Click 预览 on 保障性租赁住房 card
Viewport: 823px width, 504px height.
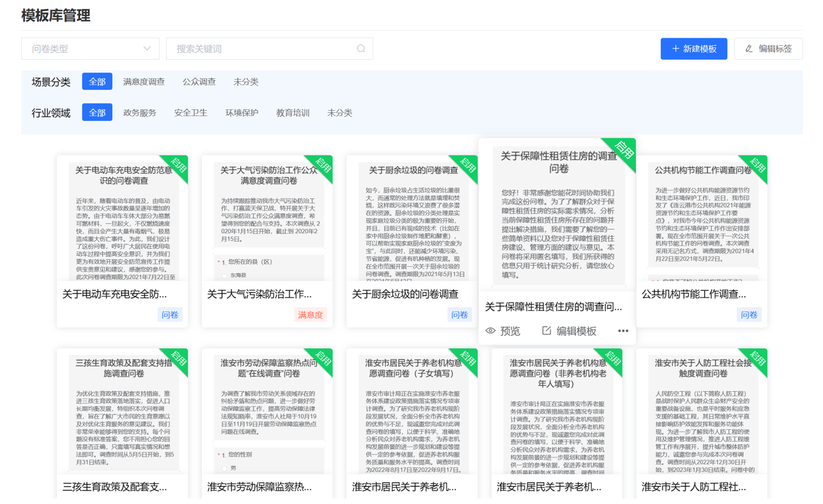point(503,331)
